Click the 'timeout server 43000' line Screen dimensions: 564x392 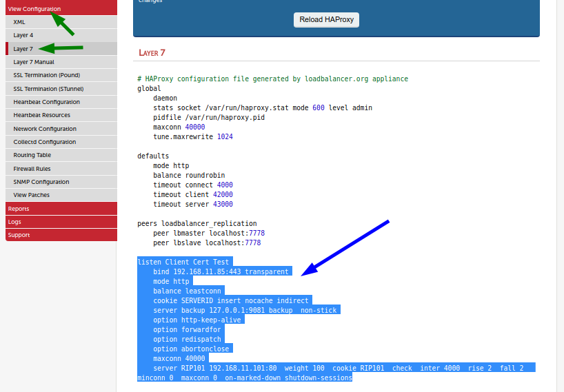coord(193,205)
